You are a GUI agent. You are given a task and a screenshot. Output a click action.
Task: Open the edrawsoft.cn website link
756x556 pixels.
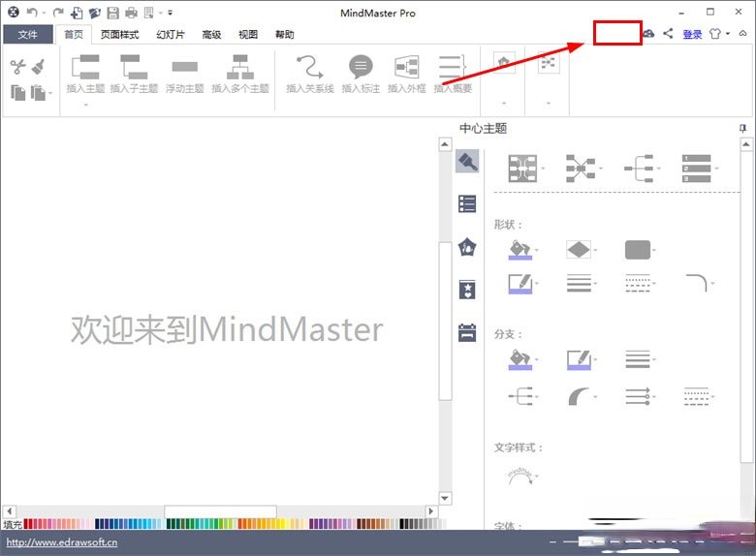[62, 542]
